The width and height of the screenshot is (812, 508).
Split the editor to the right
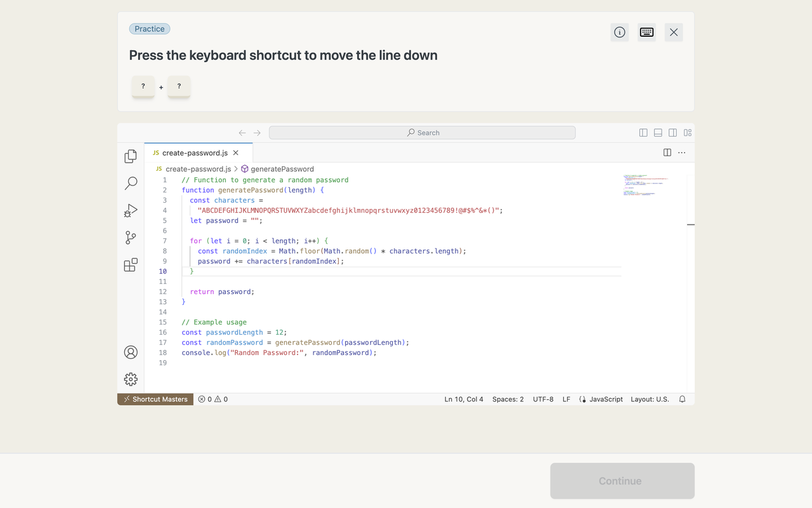point(667,152)
